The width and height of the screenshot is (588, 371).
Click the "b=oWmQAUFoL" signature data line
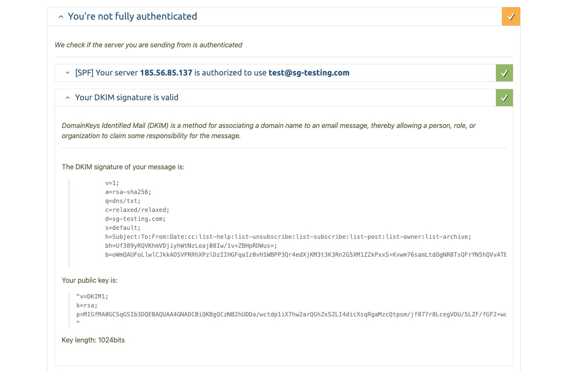pyautogui.click(x=306, y=255)
